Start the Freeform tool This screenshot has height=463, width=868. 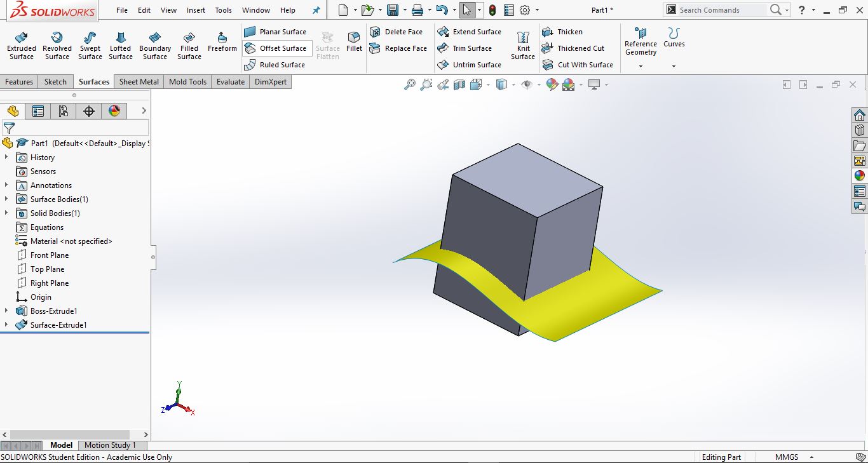(x=222, y=42)
